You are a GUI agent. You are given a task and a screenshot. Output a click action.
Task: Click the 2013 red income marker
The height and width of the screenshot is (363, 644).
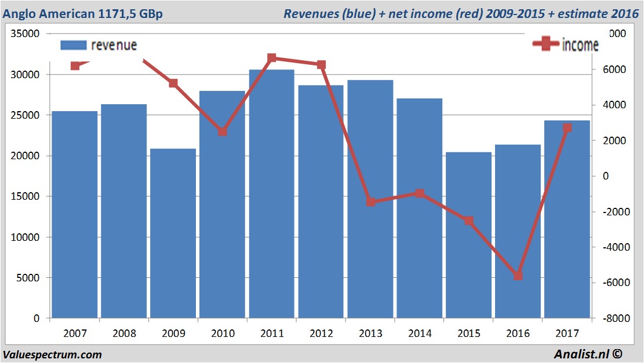[371, 201]
